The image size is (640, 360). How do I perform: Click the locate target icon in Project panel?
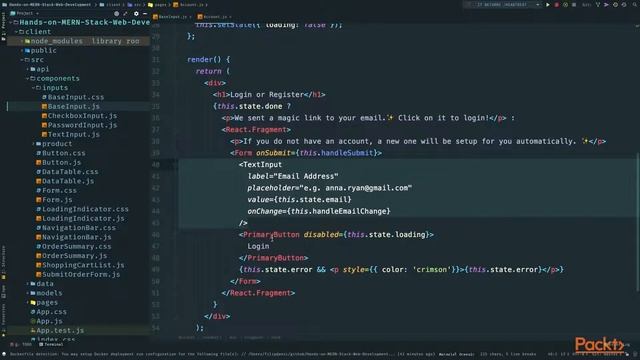point(117,13)
